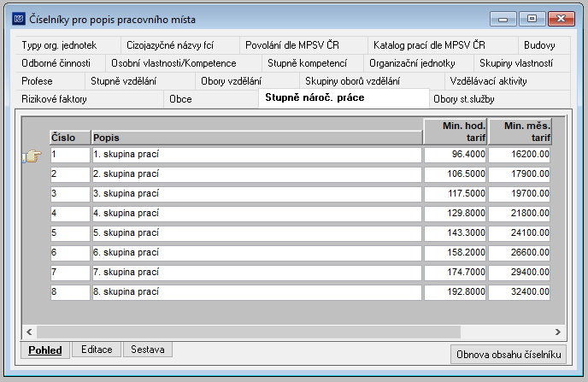This screenshot has width=588, height=382.
Task: Click the Sestava button
Action: click(148, 350)
